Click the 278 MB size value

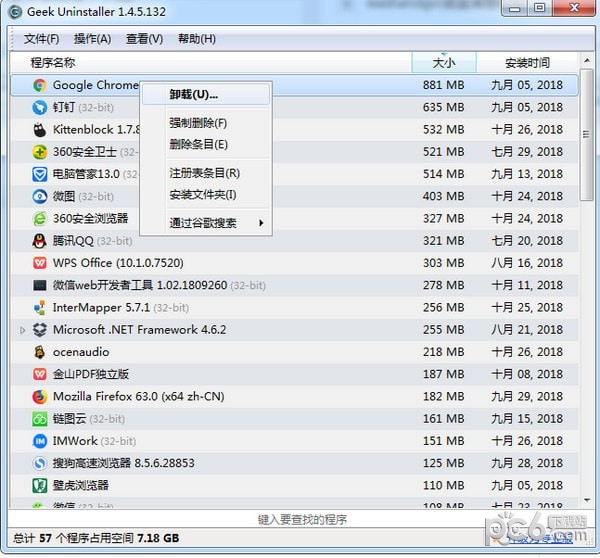pos(443,285)
